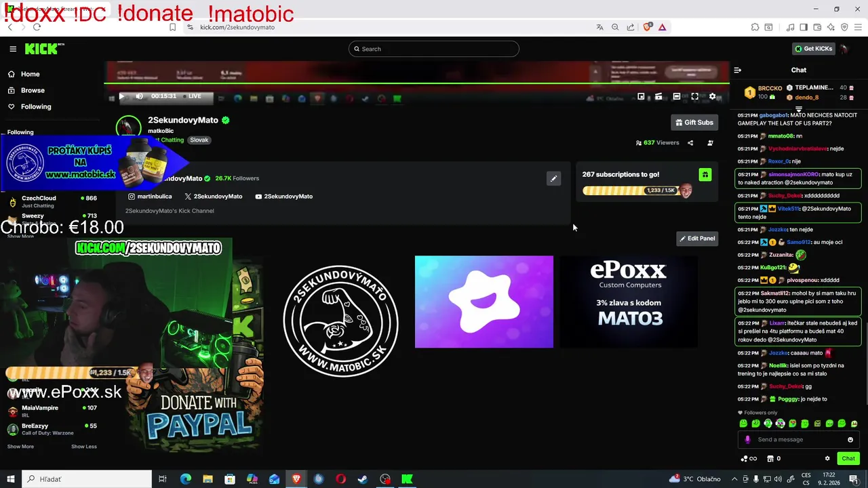Launch Steam from the taskbar
This screenshot has height=488, width=868.
363,479
